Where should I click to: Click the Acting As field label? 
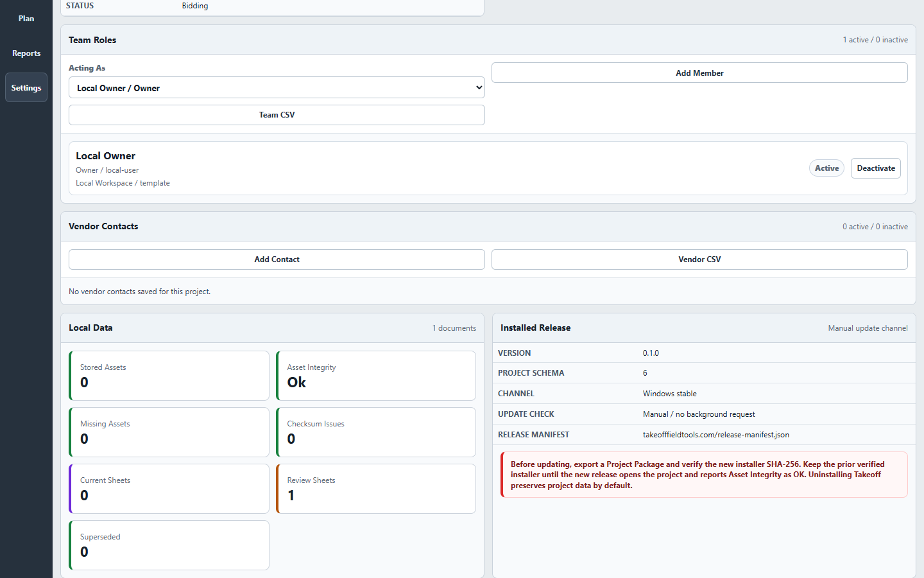point(87,68)
